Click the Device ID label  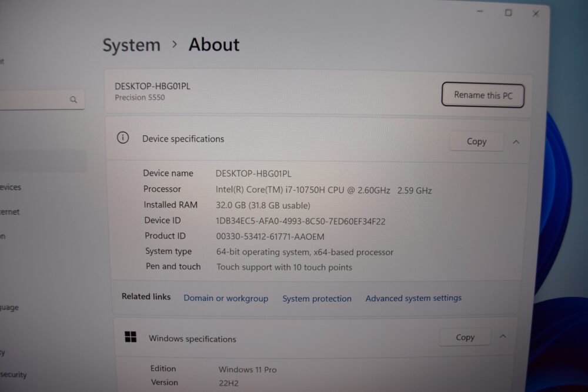(x=162, y=220)
